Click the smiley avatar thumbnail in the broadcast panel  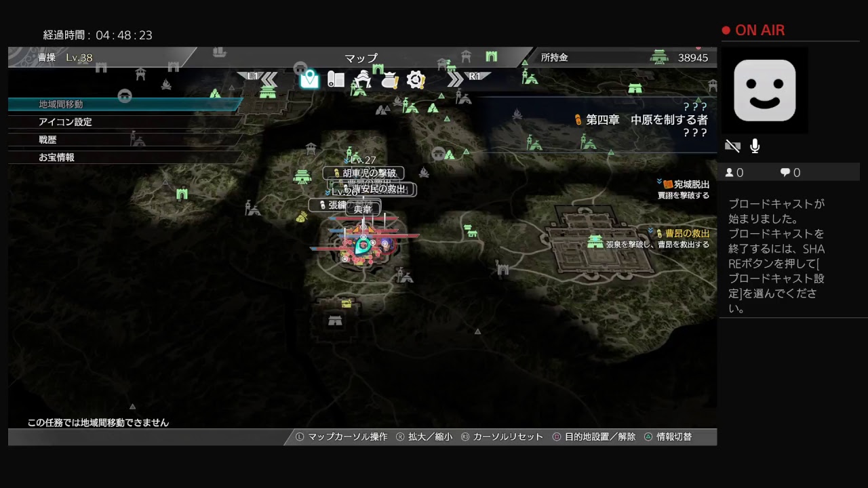(x=765, y=91)
